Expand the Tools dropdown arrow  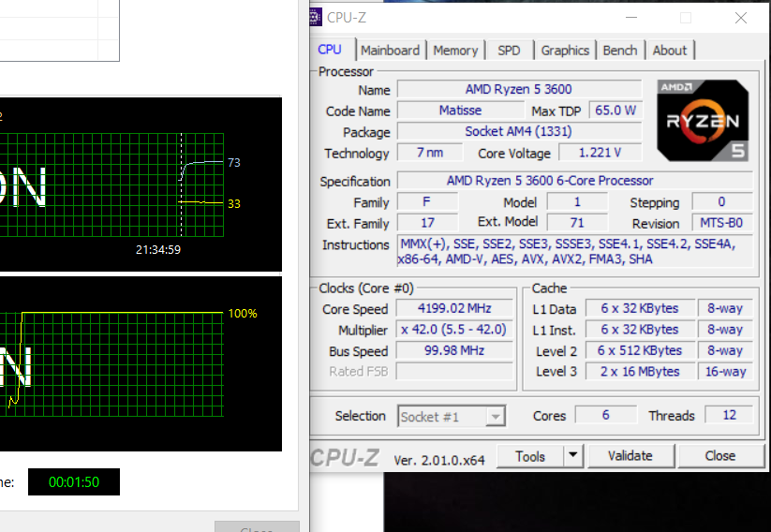572,456
